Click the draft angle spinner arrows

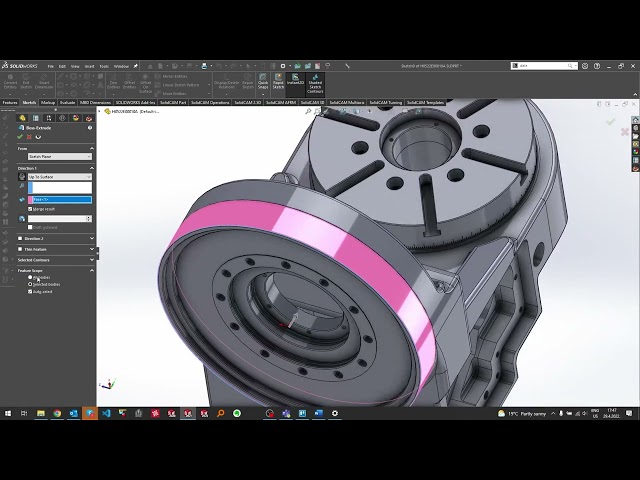tap(89, 219)
